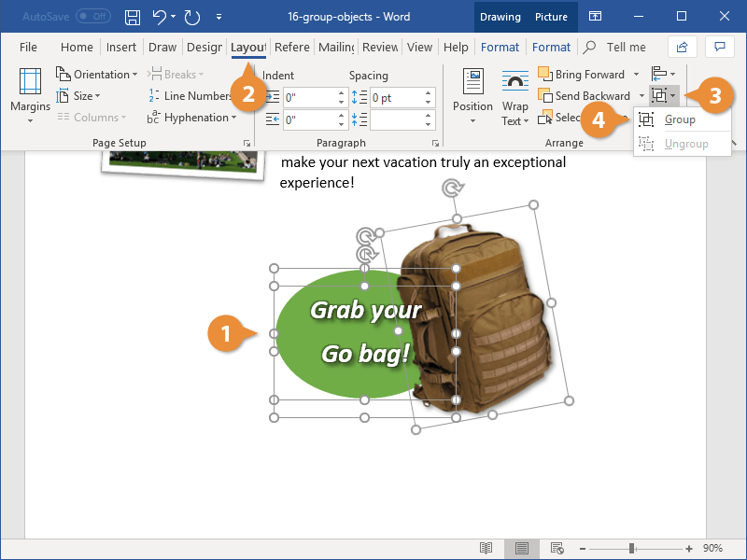Switch to Read Mode view
747x560 pixels.
(x=486, y=549)
